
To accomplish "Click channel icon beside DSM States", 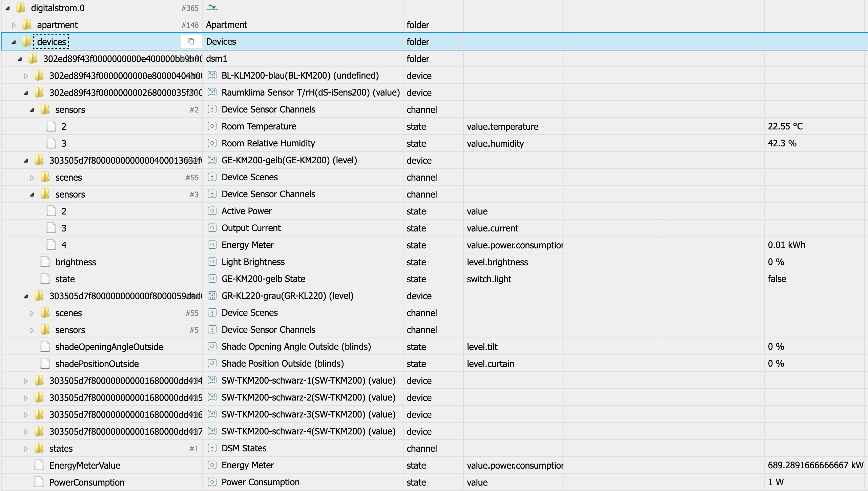I will coord(212,448).
